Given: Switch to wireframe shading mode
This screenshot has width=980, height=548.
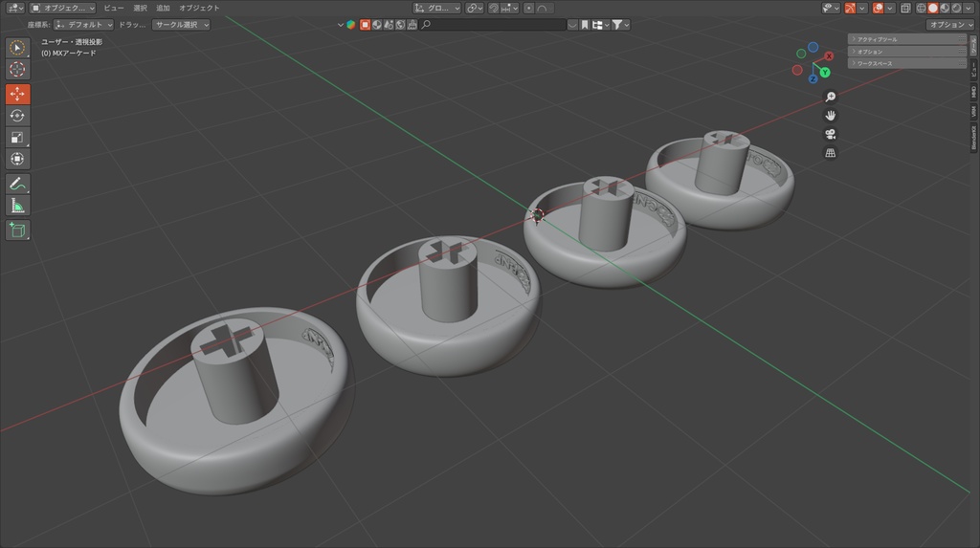Looking at the screenshot, I should point(921,8).
